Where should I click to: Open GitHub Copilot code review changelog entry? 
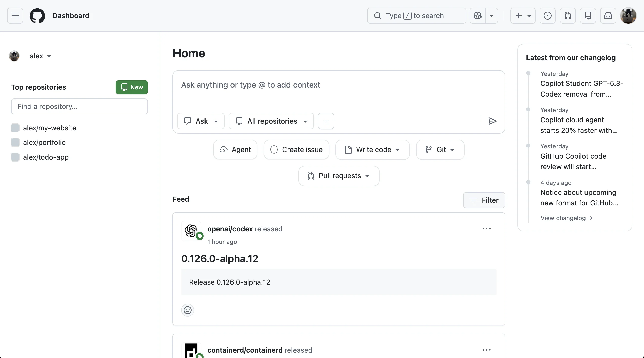point(573,161)
